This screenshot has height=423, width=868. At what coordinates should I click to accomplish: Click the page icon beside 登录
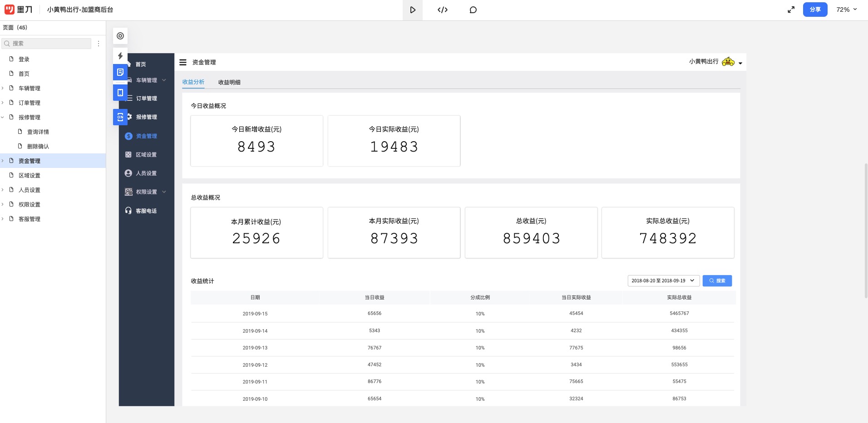coord(11,59)
